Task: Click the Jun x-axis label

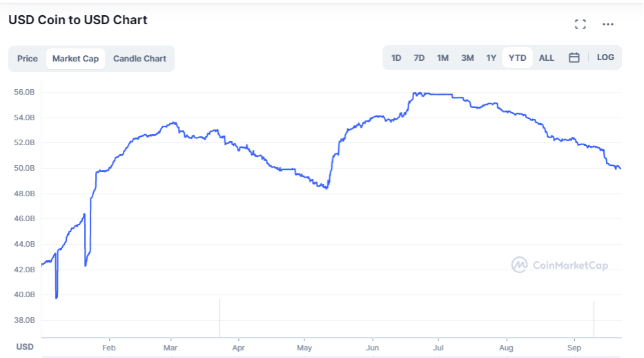Action: pyautogui.click(x=372, y=348)
